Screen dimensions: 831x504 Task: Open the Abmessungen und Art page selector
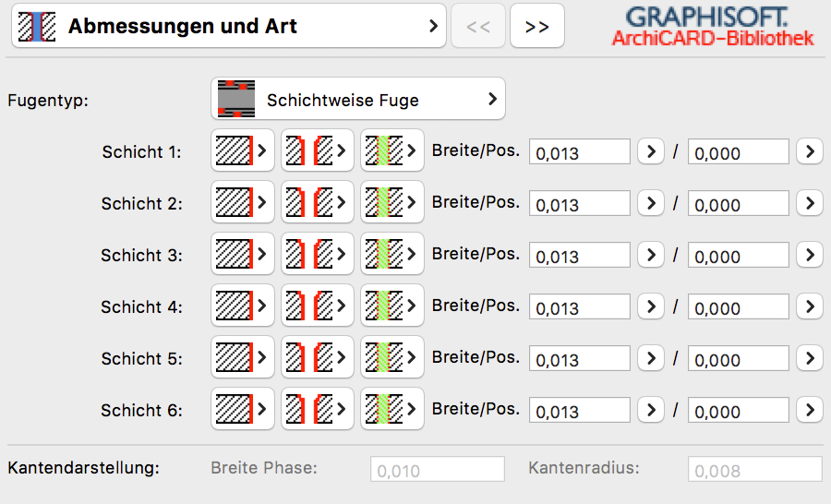[x=228, y=26]
